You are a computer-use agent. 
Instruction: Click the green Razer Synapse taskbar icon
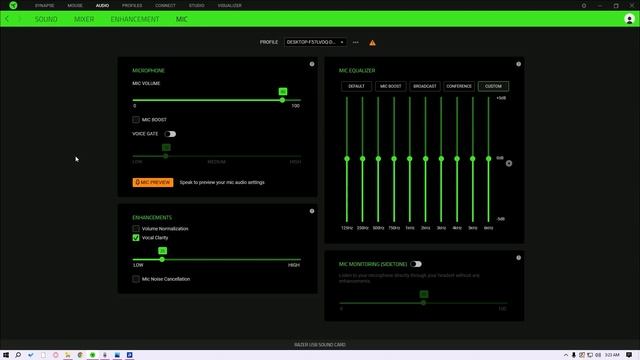pyautogui.click(x=93, y=355)
